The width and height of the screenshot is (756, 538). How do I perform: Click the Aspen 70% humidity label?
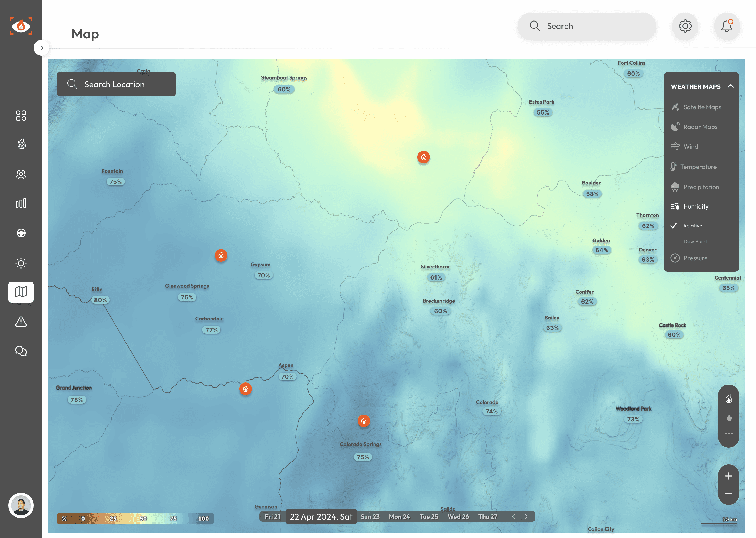[287, 377]
